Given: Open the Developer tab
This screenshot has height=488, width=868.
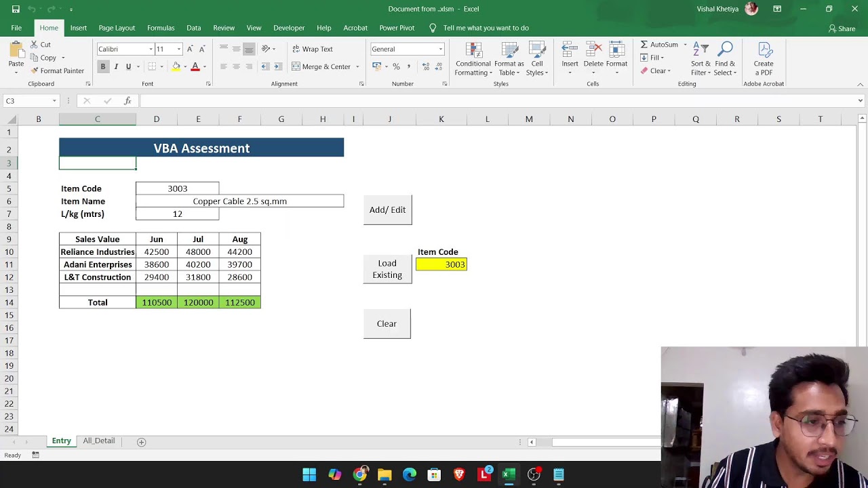Looking at the screenshot, I should pyautogui.click(x=289, y=28).
